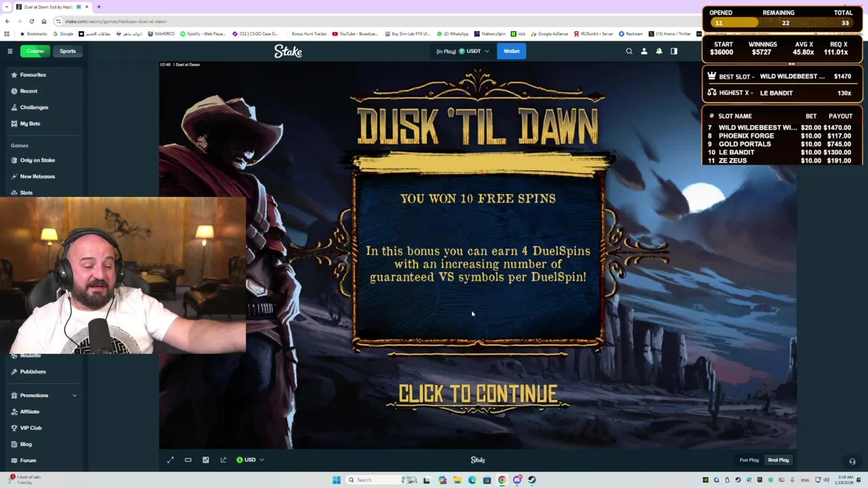Open the Bookmarks folder
This screenshot has width=868, height=488.
click(x=34, y=33)
